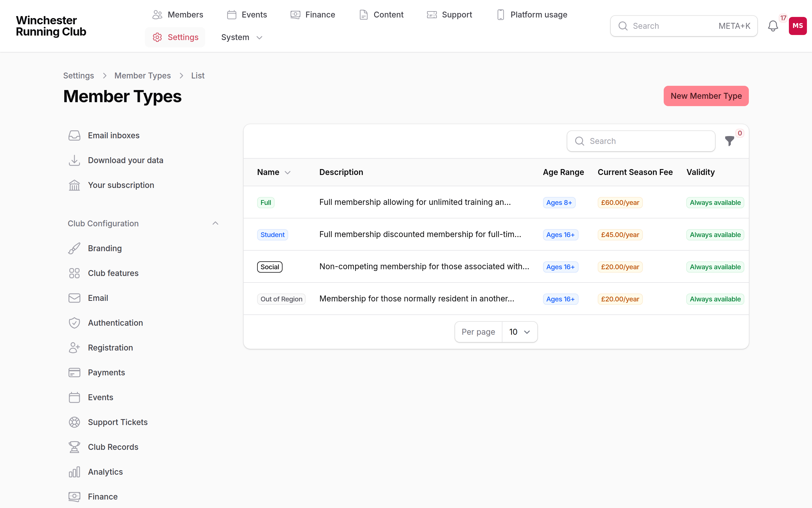
Task: Click the List breadcrumb item
Action: [198, 76]
